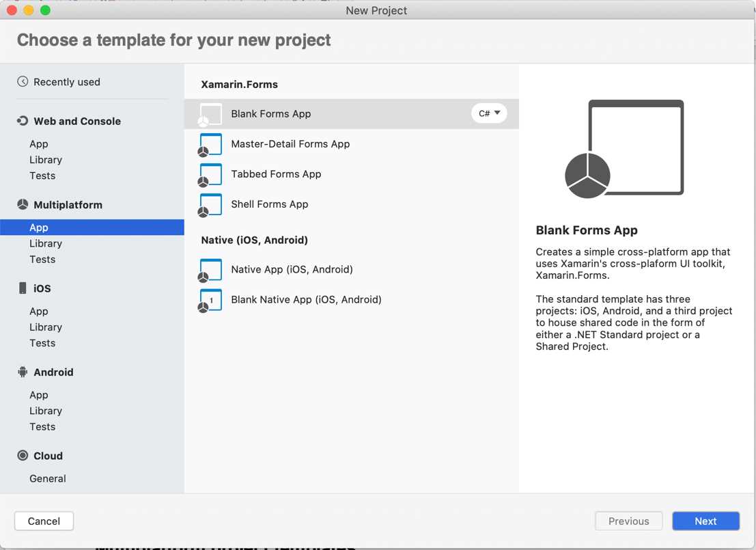
Task: Open the C# language dropdown
Action: (489, 114)
